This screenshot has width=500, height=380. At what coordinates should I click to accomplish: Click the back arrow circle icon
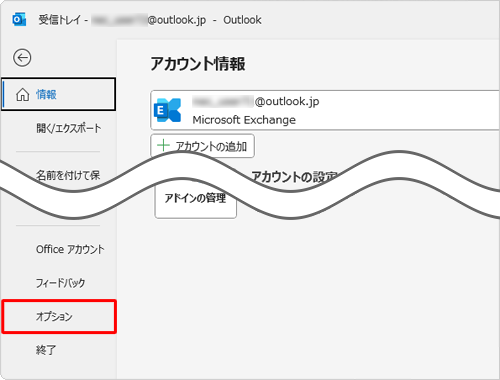point(22,58)
